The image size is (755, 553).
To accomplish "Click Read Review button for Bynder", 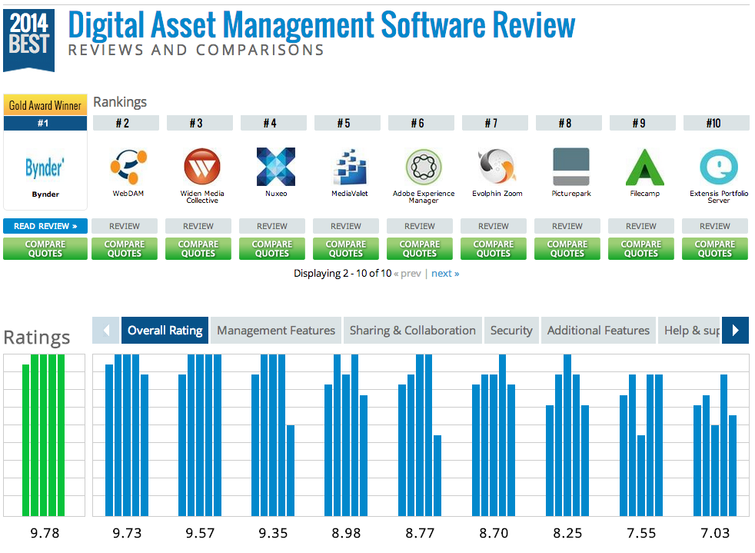I will [45, 226].
